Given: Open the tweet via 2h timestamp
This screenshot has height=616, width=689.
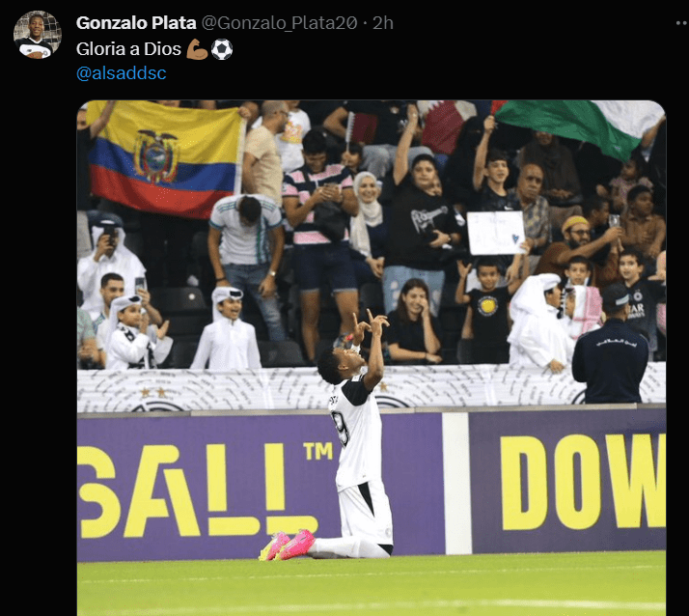Looking at the screenshot, I should 383,23.
